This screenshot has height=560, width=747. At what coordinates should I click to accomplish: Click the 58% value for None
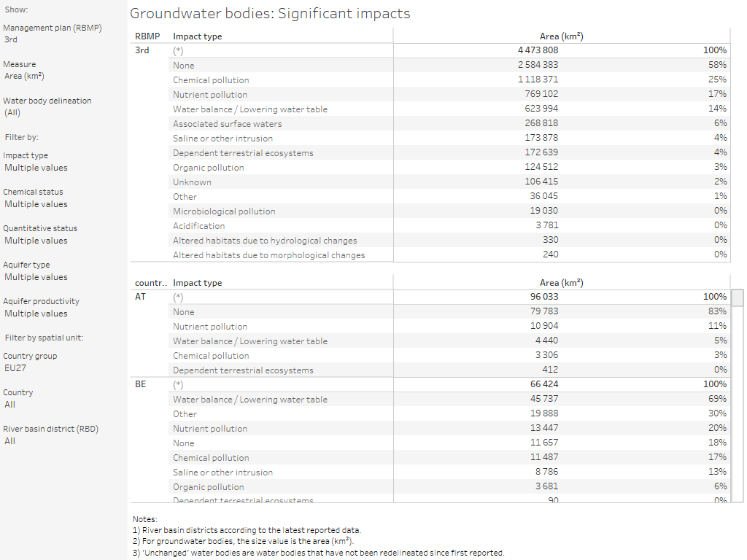click(x=718, y=65)
